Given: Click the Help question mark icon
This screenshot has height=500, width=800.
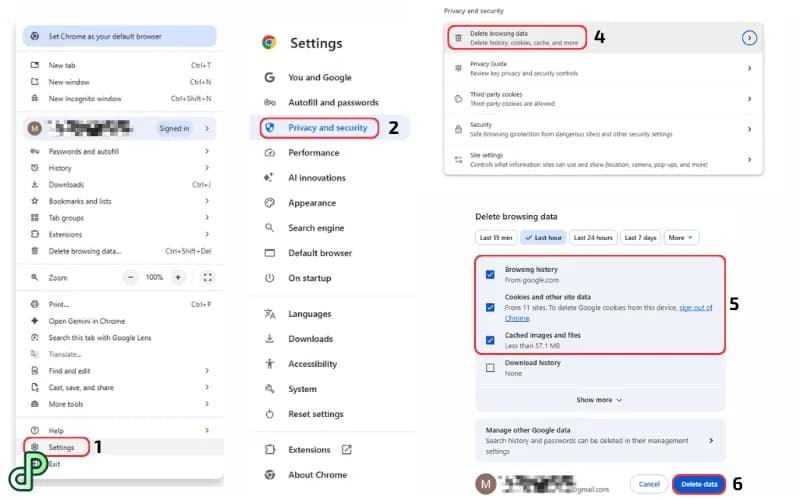Looking at the screenshot, I should [35, 431].
